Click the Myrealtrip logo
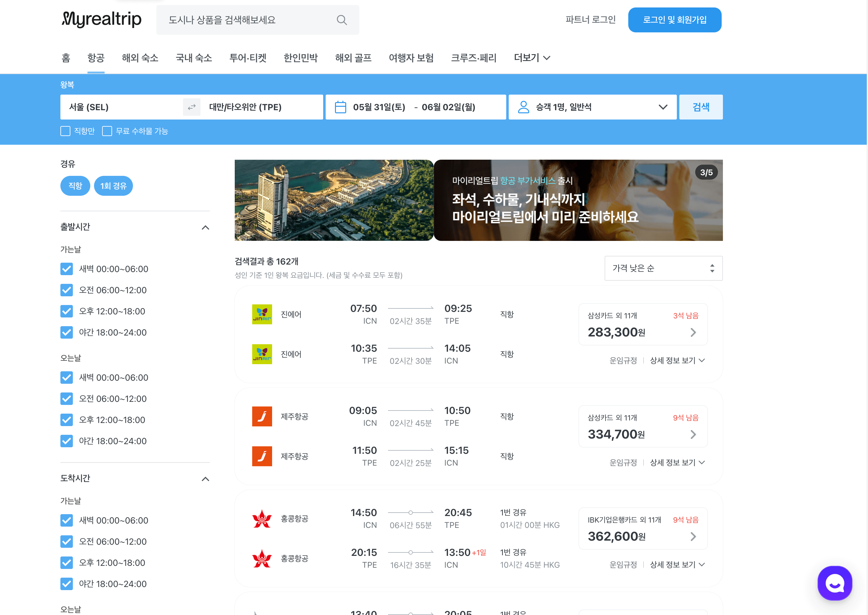 pos(101,20)
